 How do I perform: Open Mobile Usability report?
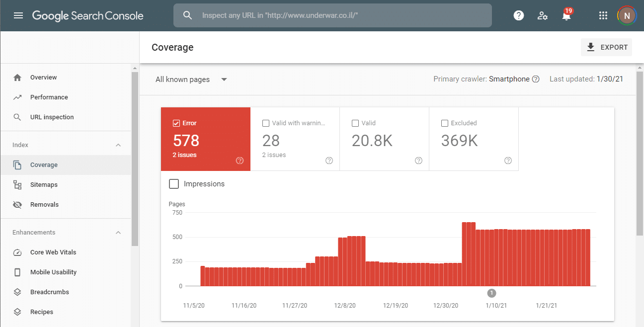click(x=66, y=272)
